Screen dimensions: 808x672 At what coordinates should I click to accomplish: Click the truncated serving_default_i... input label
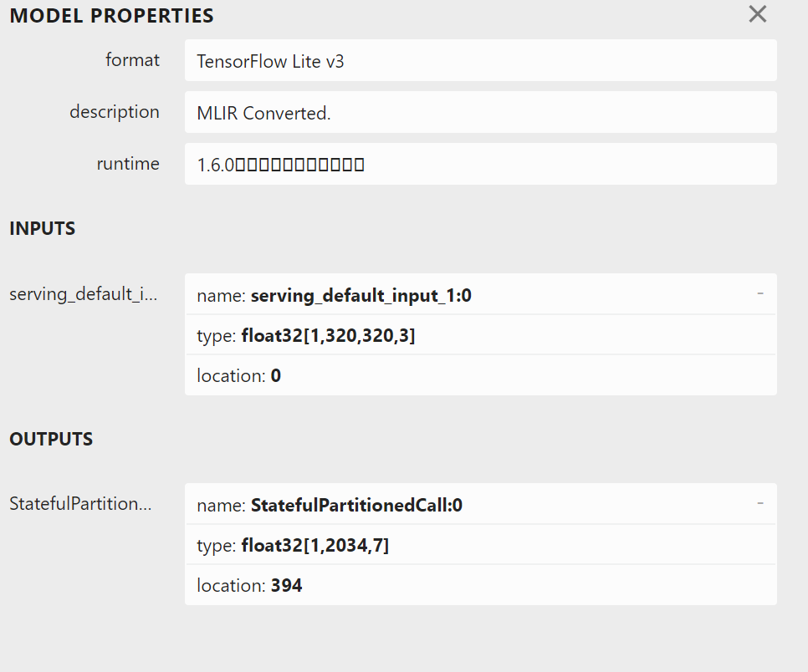(x=84, y=294)
